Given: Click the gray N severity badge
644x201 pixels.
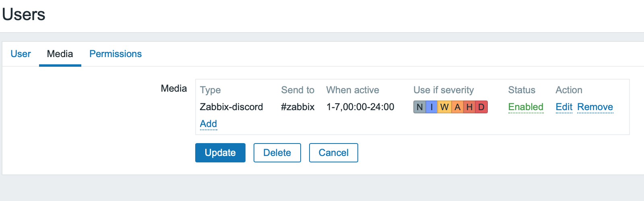Looking at the screenshot, I should click(x=419, y=107).
